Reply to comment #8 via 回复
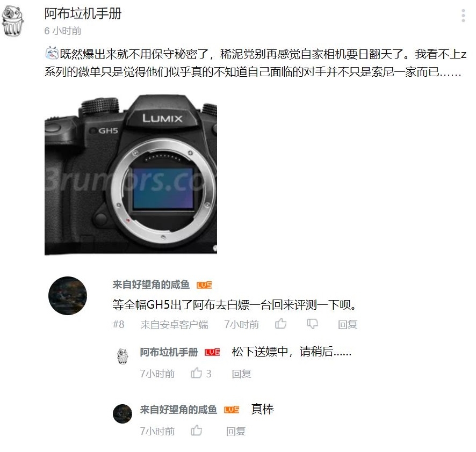 348,324
